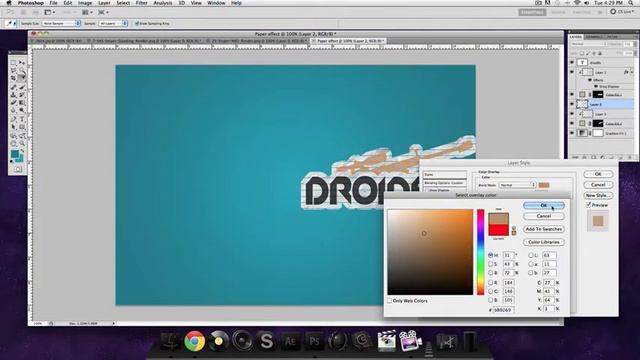The image size is (640, 360).
Task: Collapse Layer 1 effects list arrow
Action: (632, 72)
